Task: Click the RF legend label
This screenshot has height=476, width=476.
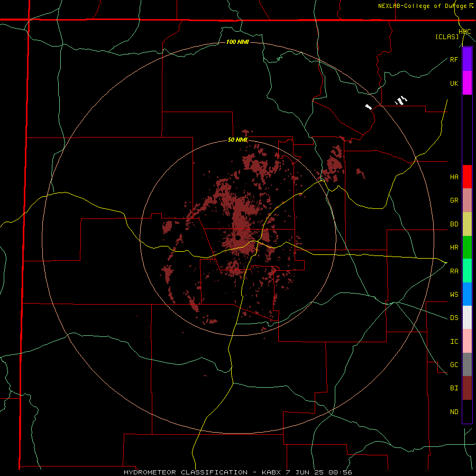Action: 454,59
